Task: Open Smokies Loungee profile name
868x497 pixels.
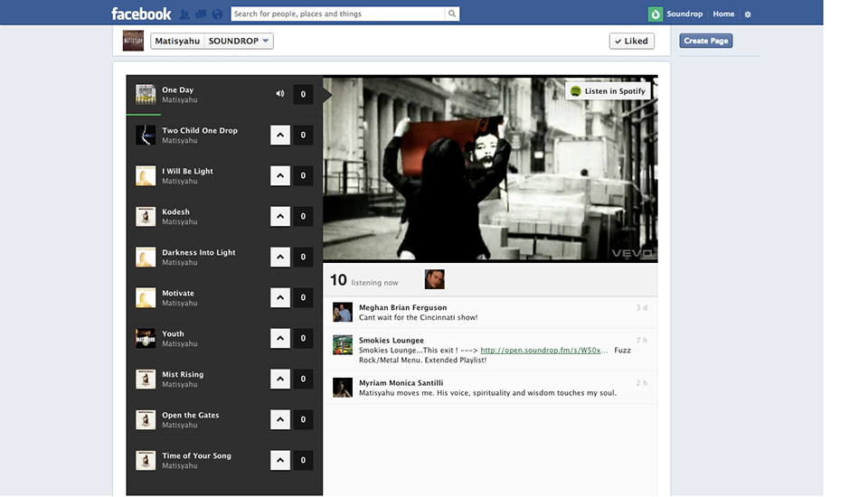Action: pos(391,341)
